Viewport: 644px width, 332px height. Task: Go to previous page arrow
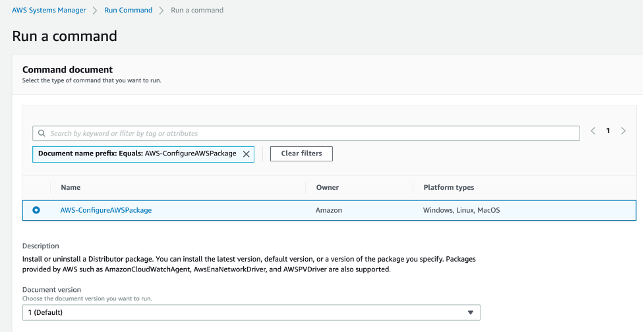[593, 131]
